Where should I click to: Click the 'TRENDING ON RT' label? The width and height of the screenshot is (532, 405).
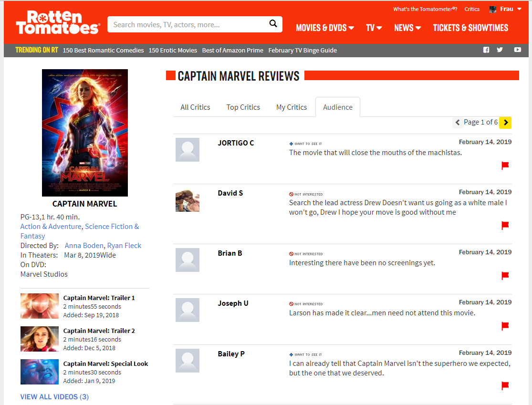click(37, 50)
